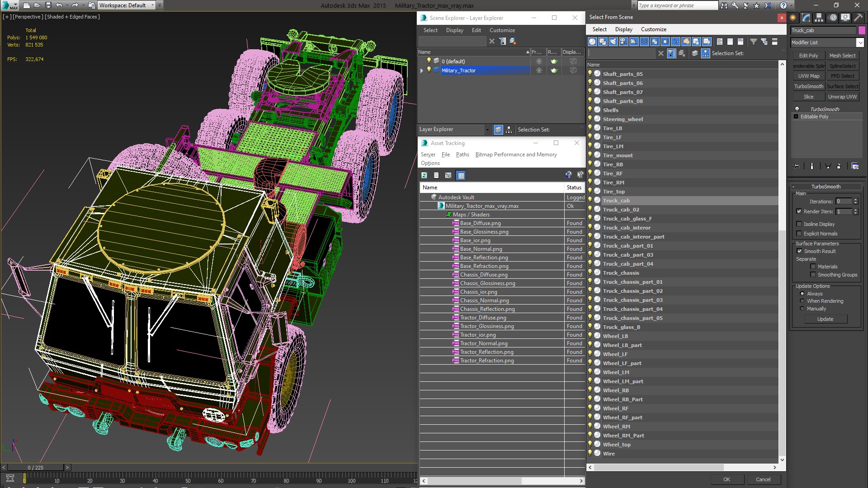This screenshot has width=868, height=488.
Task: Click the Unwrap UVW modifier button
Action: pos(842,97)
